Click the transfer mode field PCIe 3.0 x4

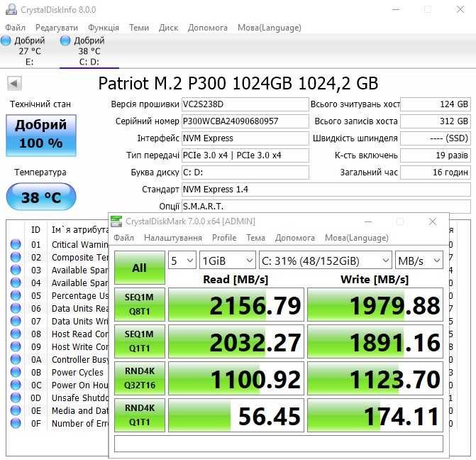tap(245, 155)
